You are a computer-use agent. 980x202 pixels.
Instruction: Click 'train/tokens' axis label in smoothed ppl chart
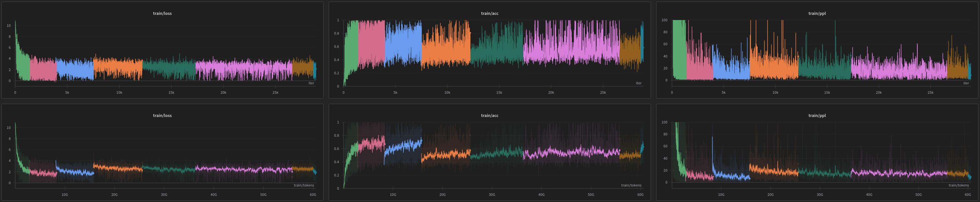[x=958, y=185]
